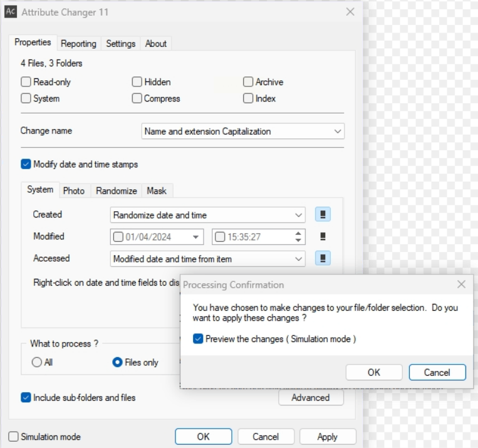Tick the Modified time 15:35:27 checkbox
Screen dimensions: 478x448
point(220,237)
